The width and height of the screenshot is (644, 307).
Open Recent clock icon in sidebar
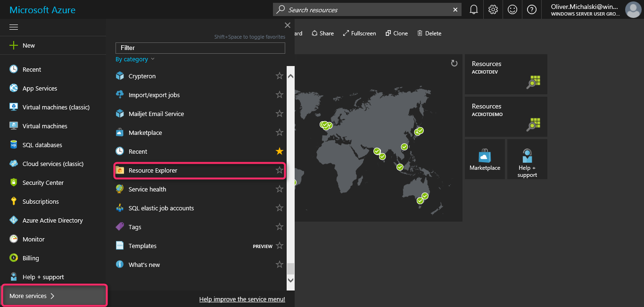point(14,69)
